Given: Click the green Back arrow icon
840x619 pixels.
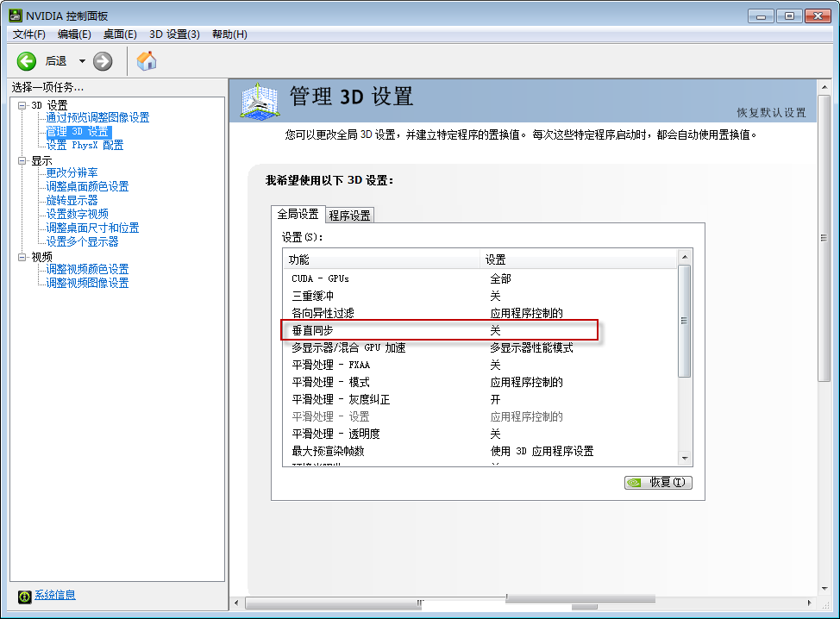Looking at the screenshot, I should (x=26, y=61).
